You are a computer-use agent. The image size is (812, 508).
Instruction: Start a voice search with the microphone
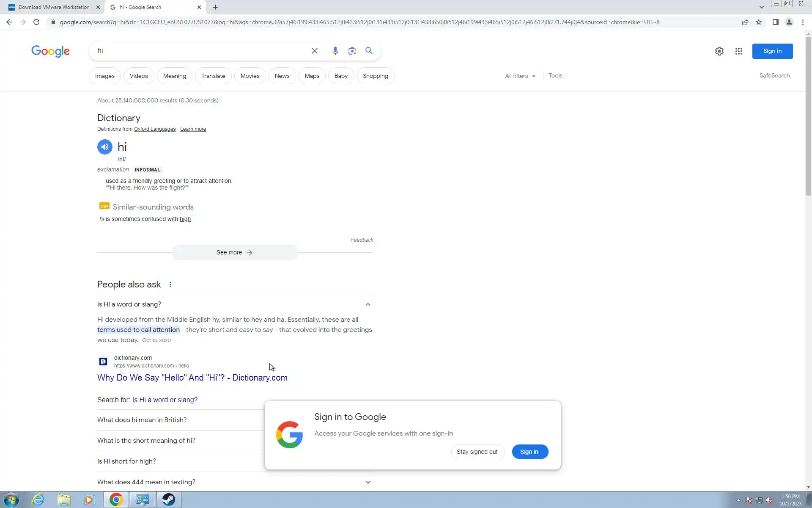tap(335, 51)
